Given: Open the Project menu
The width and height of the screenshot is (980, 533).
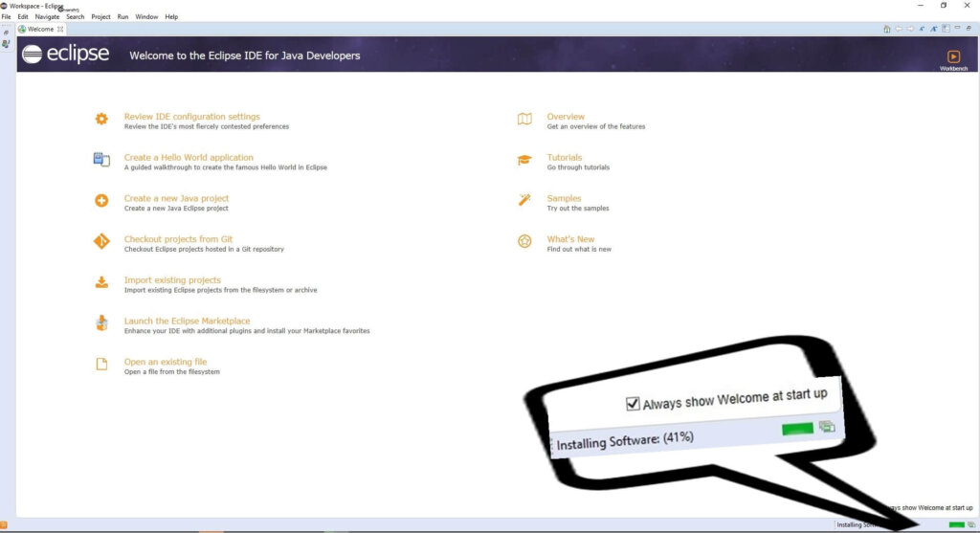Looking at the screenshot, I should pyautogui.click(x=100, y=17).
